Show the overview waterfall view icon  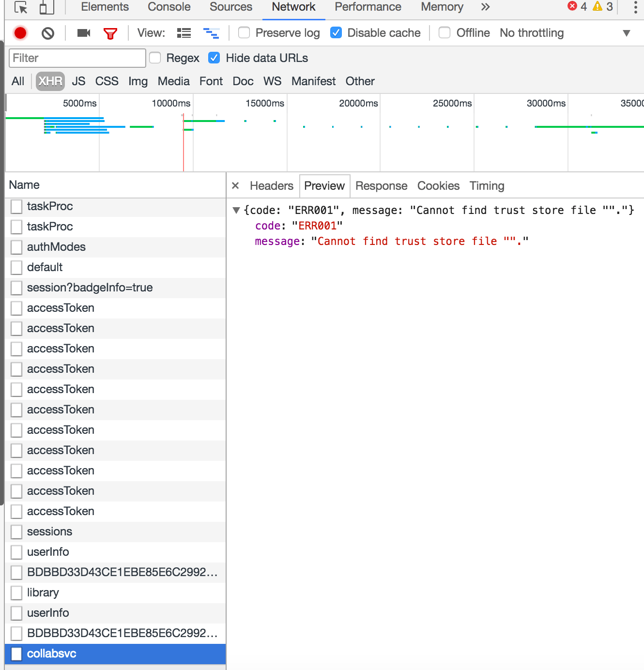tap(211, 33)
